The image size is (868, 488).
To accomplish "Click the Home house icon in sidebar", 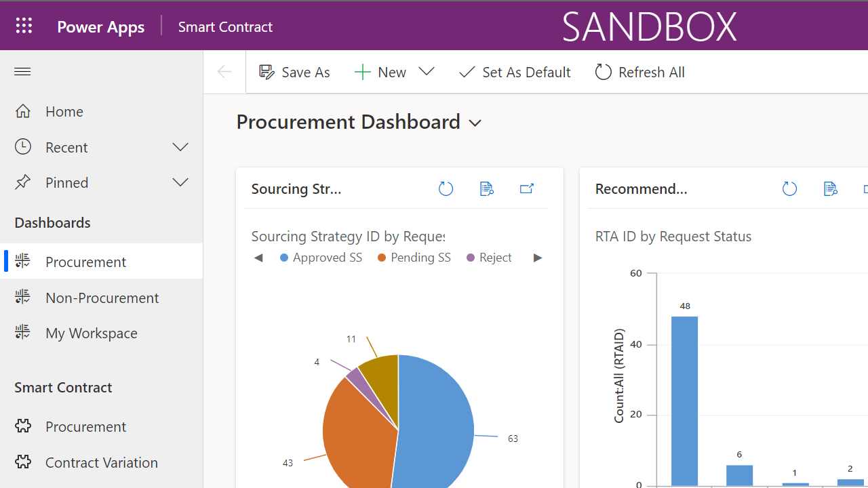I will pyautogui.click(x=23, y=111).
